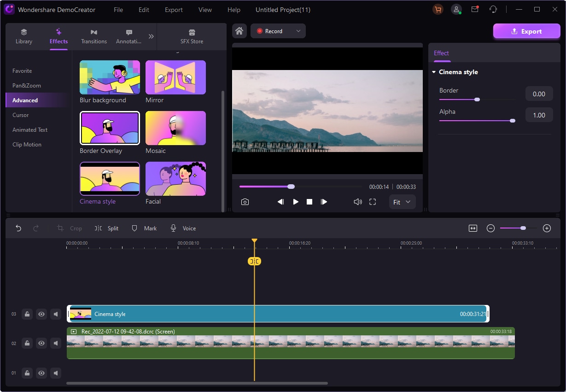The image size is (566, 392).
Task: Open the File menu
Action: tap(118, 10)
